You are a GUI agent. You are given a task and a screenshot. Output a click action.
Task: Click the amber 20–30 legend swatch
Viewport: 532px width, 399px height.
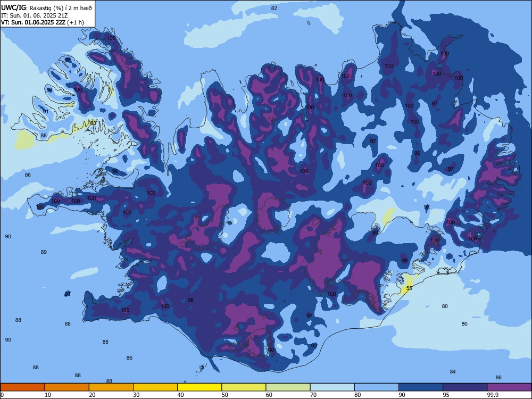click(x=111, y=387)
